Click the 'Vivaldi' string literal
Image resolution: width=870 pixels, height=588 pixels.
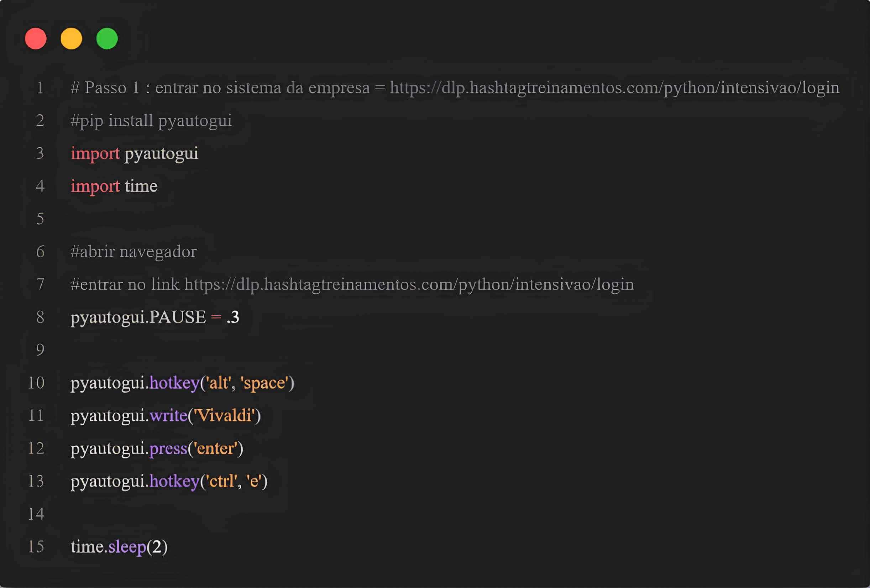(x=224, y=416)
